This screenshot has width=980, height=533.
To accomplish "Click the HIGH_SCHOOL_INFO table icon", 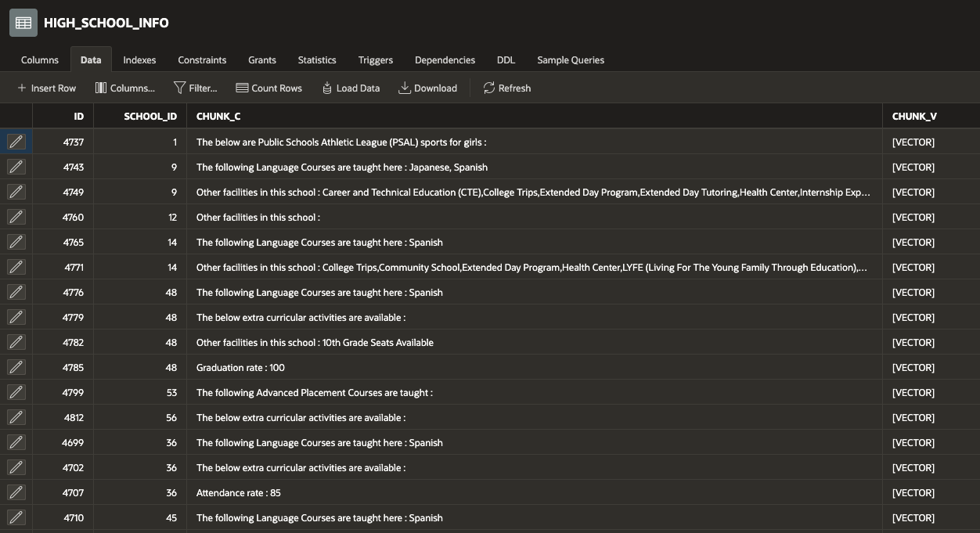I will point(23,23).
